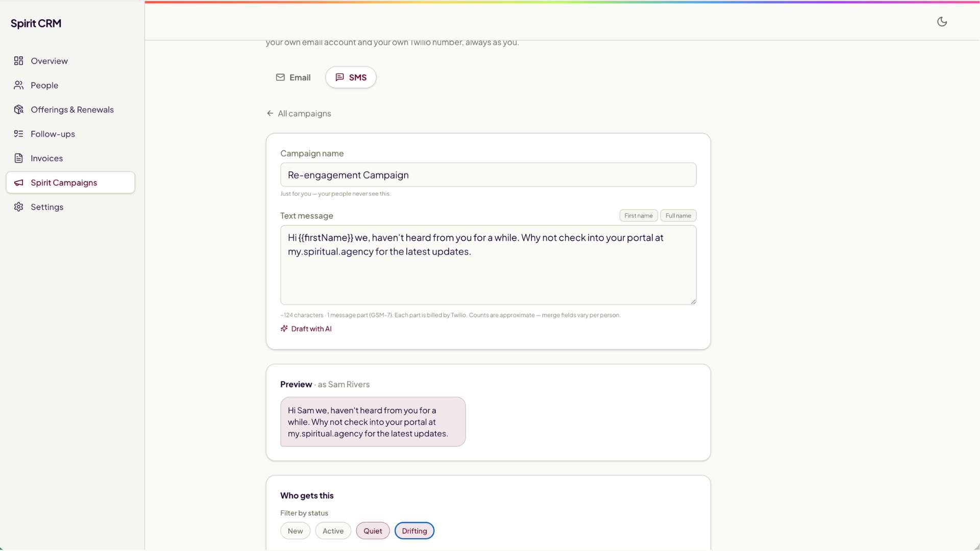This screenshot has height=551, width=980.
Task: Click the Invoices document icon
Action: (x=19, y=158)
